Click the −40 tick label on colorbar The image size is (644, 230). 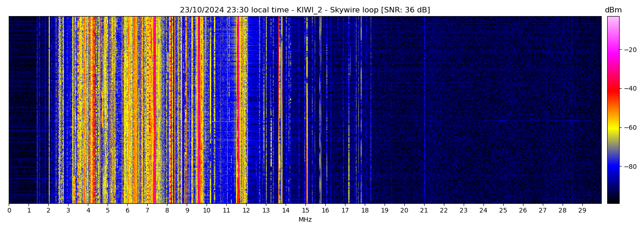point(629,88)
